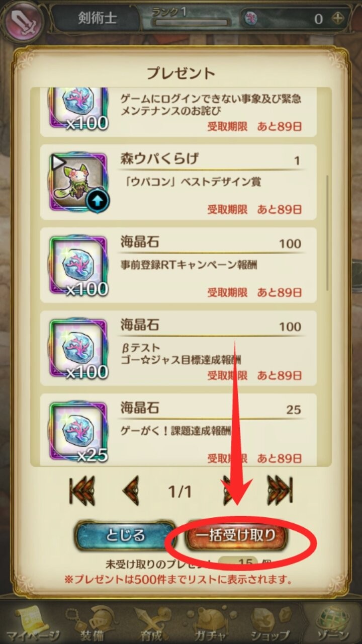
Task: Open the 装備 tab
Action: tap(93, 623)
